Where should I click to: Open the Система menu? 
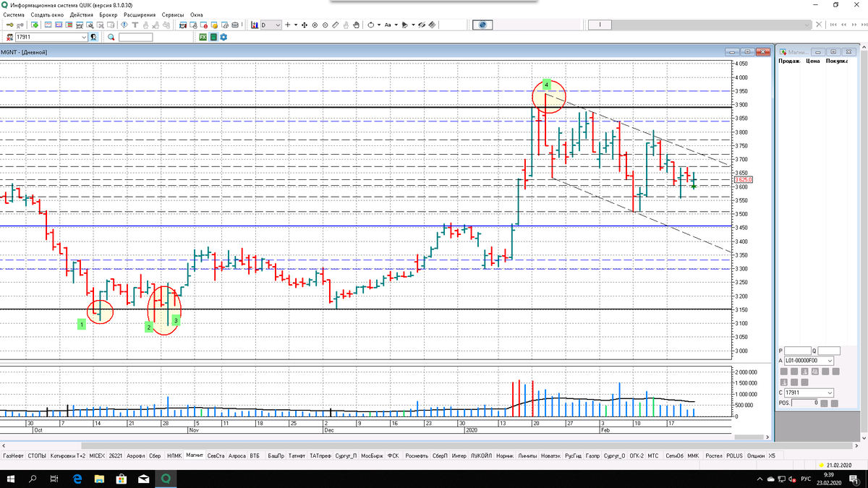click(14, 14)
